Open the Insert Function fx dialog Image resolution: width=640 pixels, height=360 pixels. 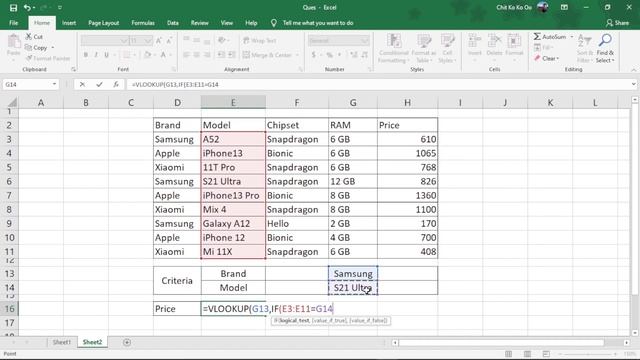tap(116, 84)
